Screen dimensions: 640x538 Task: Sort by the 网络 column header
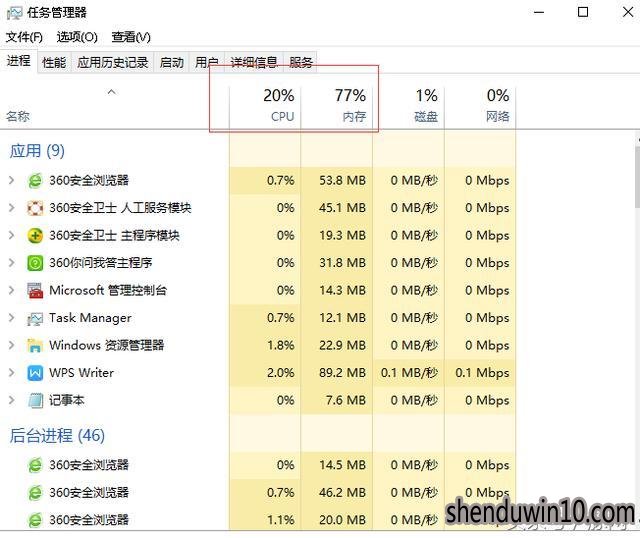tap(480, 107)
